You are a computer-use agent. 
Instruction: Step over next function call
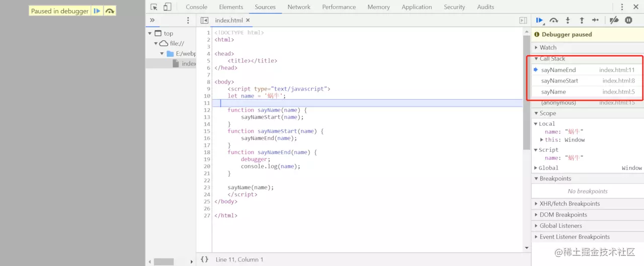tap(554, 20)
